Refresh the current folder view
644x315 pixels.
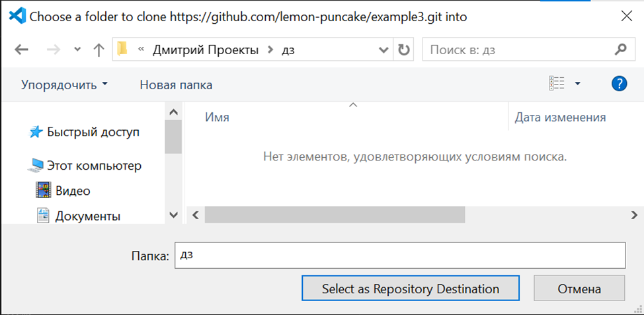click(x=403, y=50)
